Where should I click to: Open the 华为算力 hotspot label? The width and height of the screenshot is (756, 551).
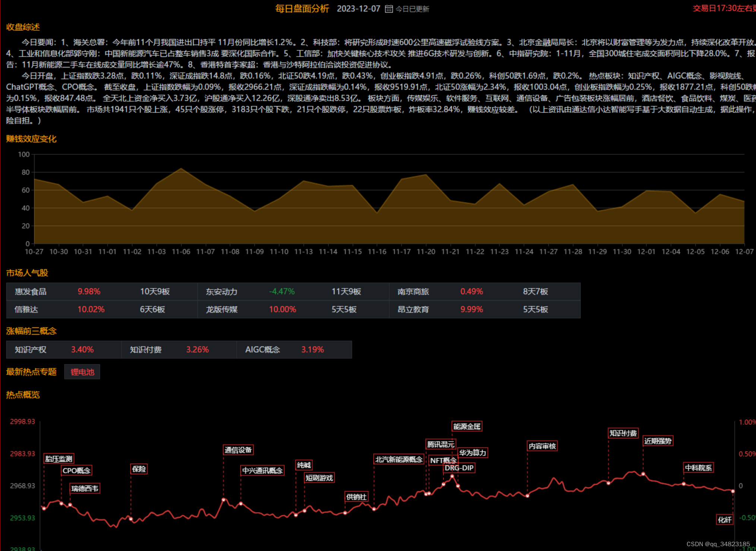coord(472,453)
